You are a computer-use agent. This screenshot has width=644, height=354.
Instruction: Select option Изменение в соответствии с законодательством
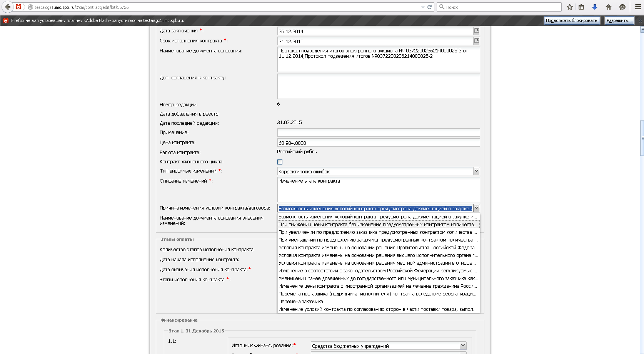point(379,271)
